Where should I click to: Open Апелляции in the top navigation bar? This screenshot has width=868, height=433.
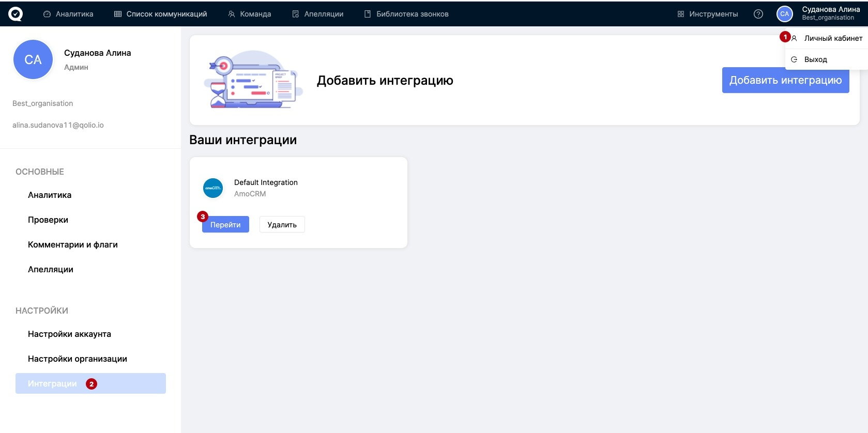pyautogui.click(x=318, y=14)
